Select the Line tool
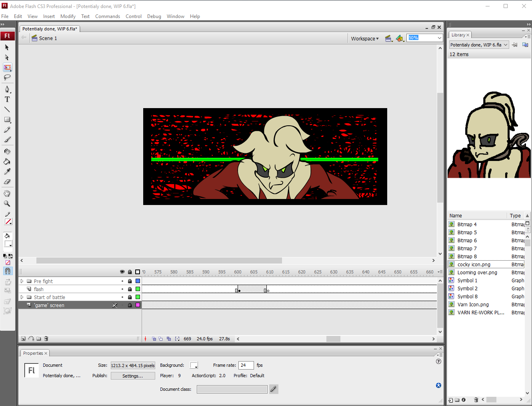The image size is (532, 406). [7, 109]
